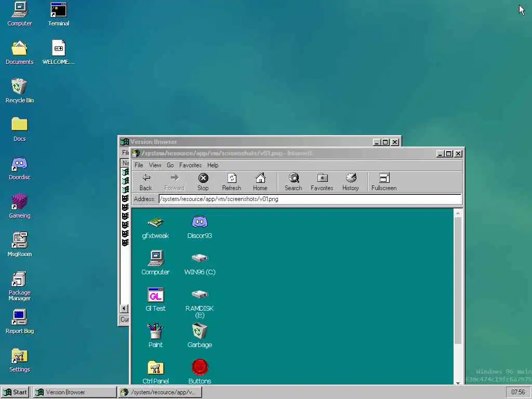
Task: Click the browser vertical scrollbar thumb
Action: click(458, 281)
